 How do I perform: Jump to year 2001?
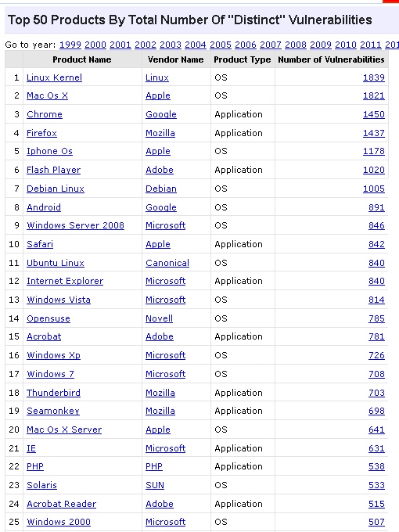[120, 45]
